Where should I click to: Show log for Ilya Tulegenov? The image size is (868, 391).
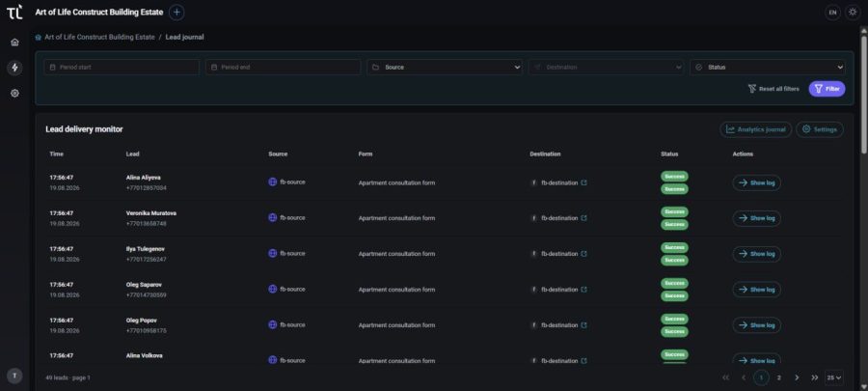(757, 254)
